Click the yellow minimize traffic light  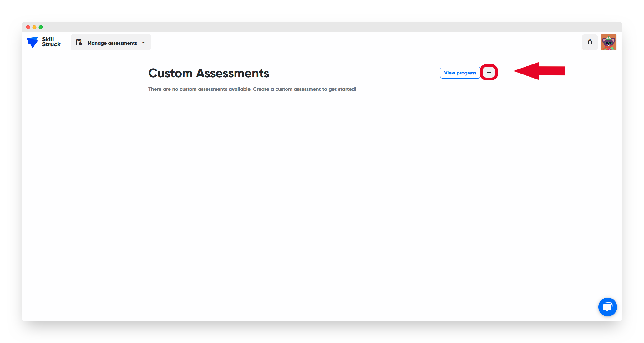tap(34, 27)
